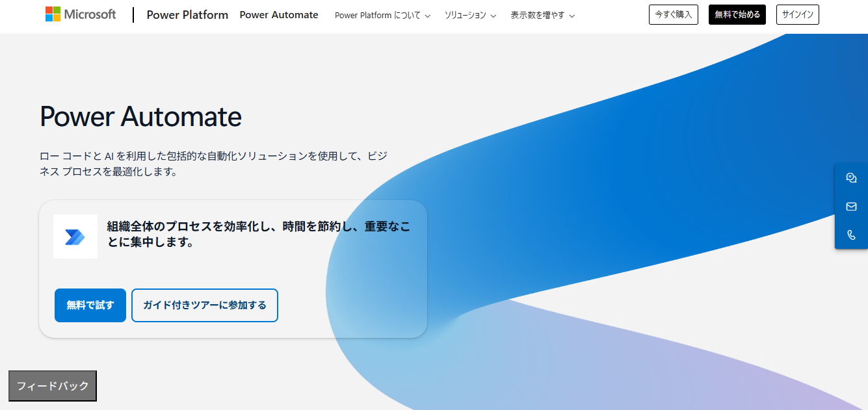Click the 無料で始める button

click(x=737, y=14)
